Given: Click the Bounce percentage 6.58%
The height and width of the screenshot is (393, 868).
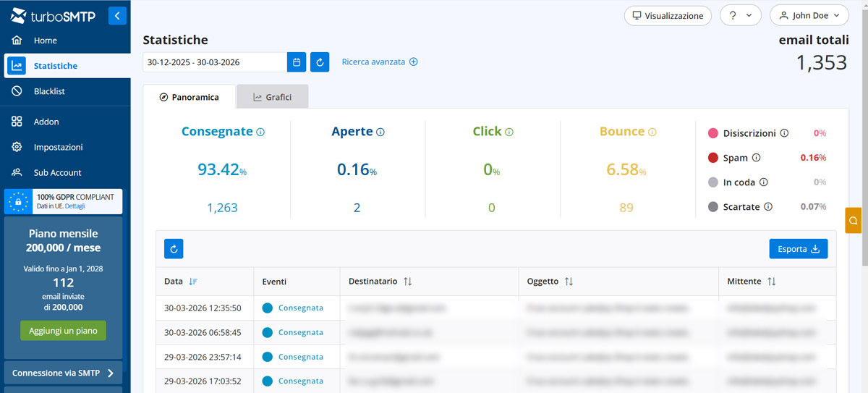Looking at the screenshot, I should 626,169.
